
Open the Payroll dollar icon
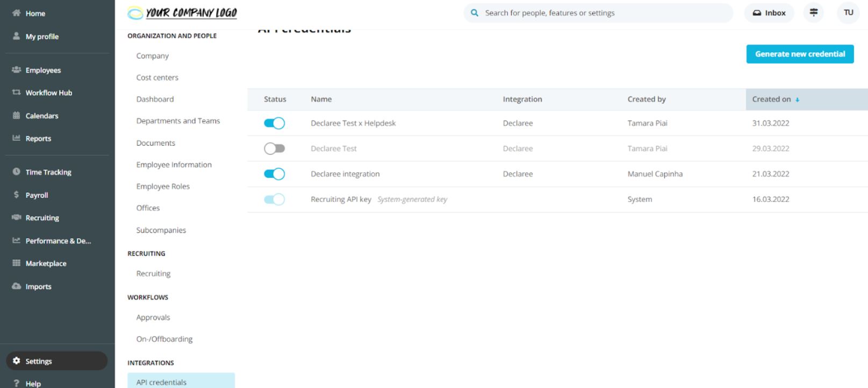click(16, 195)
